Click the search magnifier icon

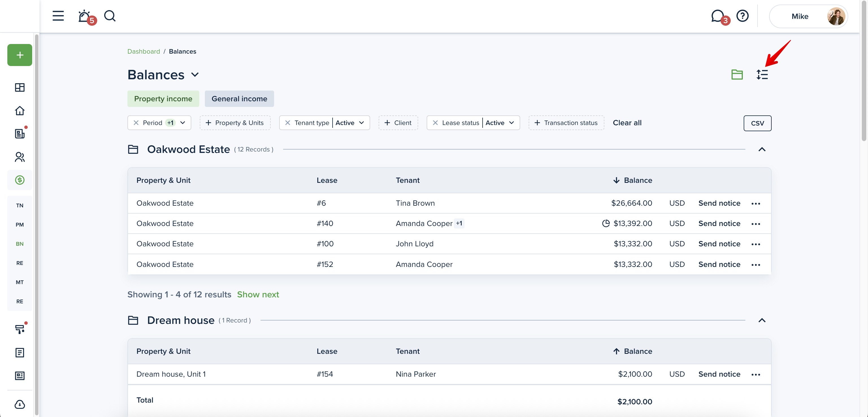click(110, 16)
